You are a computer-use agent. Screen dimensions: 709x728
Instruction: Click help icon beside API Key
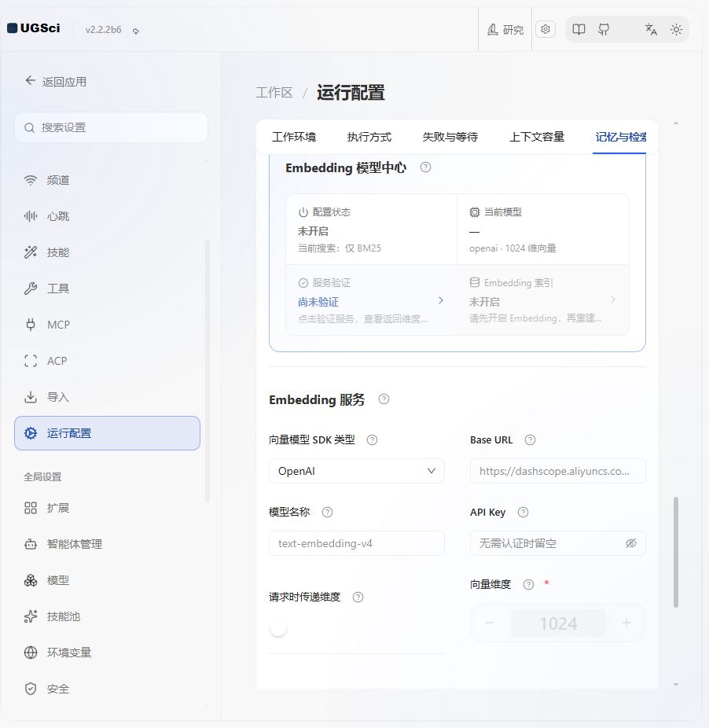(523, 512)
